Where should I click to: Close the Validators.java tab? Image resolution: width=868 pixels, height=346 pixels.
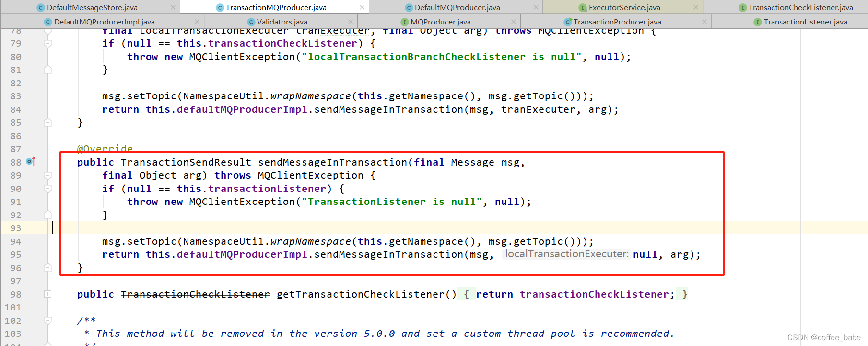(351, 22)
